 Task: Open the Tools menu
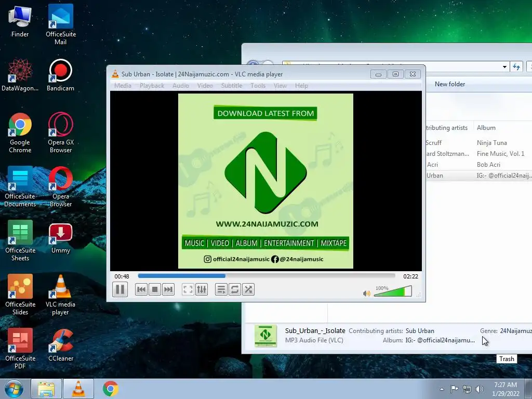pyautogui.click(x=258, y=86)
